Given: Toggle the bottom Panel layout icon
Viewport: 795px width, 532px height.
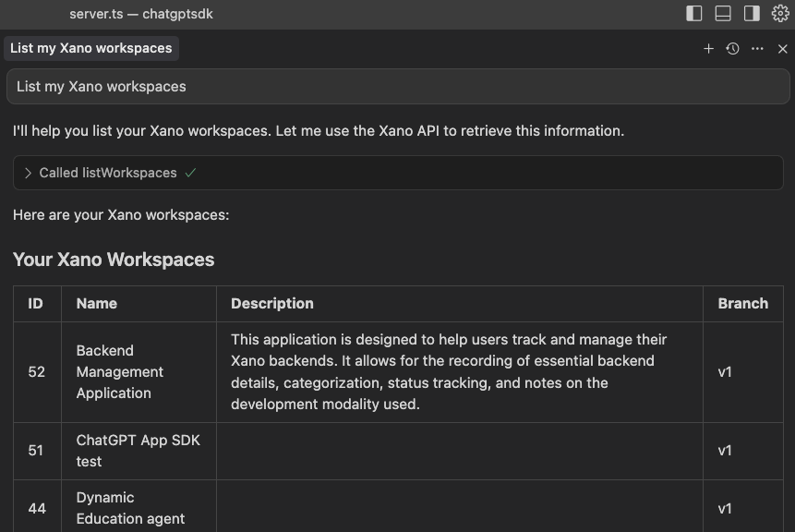Looking at the screenshot, I should (x=721, y=13).
